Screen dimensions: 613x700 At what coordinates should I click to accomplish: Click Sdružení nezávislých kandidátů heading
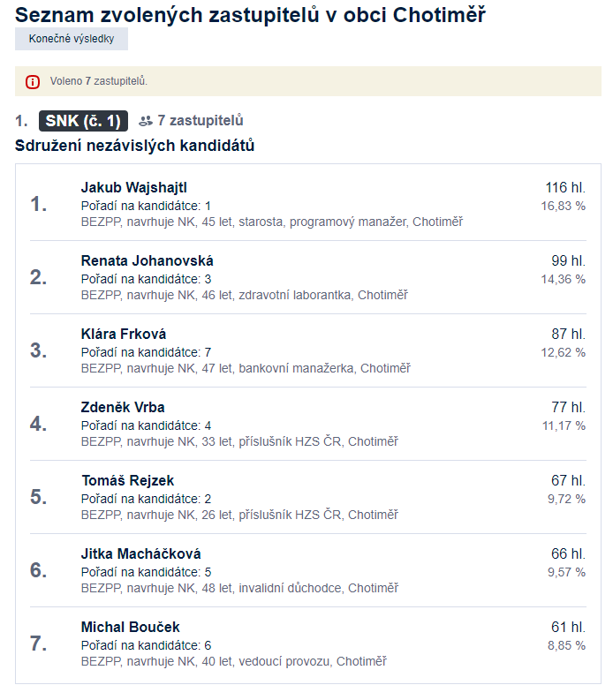click(x=135, y=146)
